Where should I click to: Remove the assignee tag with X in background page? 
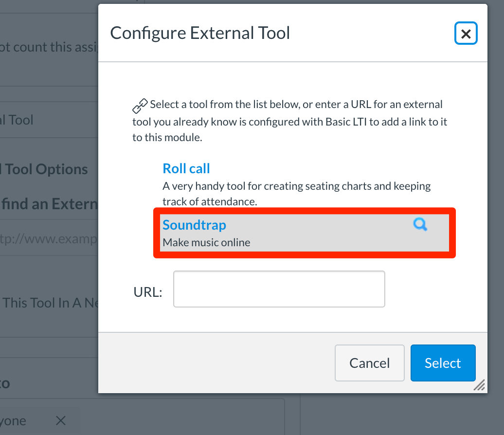click(61, 420)
